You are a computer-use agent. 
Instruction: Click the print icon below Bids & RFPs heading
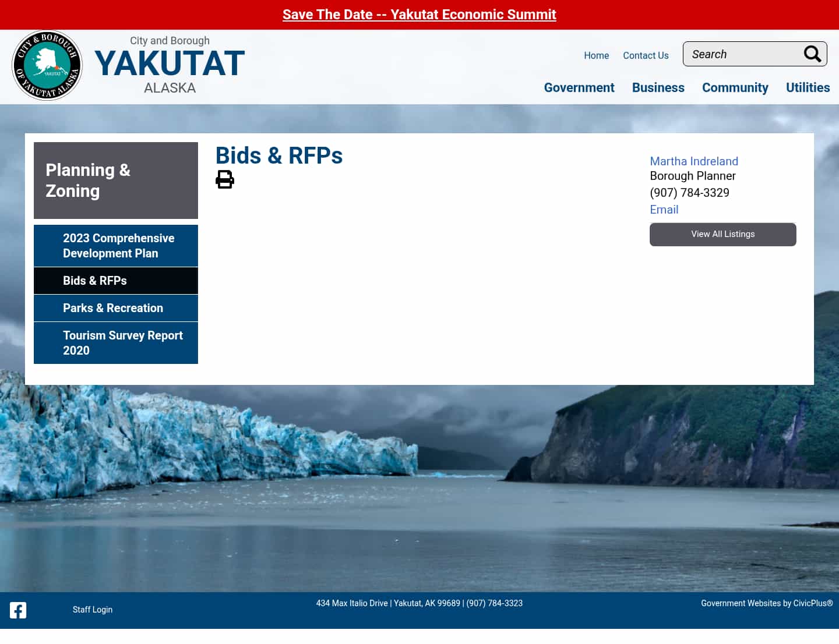pyautogui.click(x=225, y=180)
